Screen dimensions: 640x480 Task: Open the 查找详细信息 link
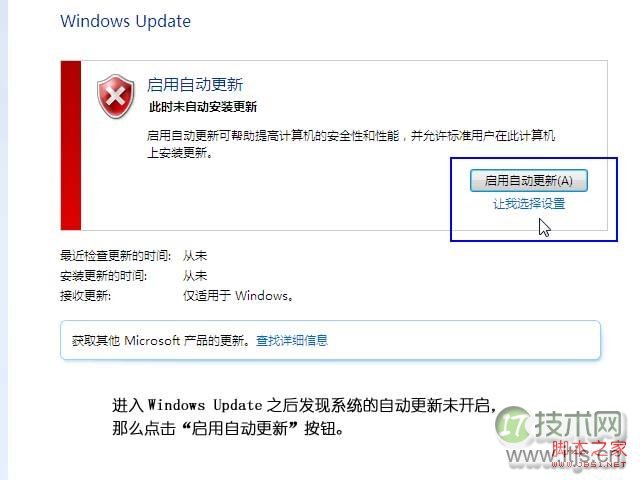[x=291, y=340]
